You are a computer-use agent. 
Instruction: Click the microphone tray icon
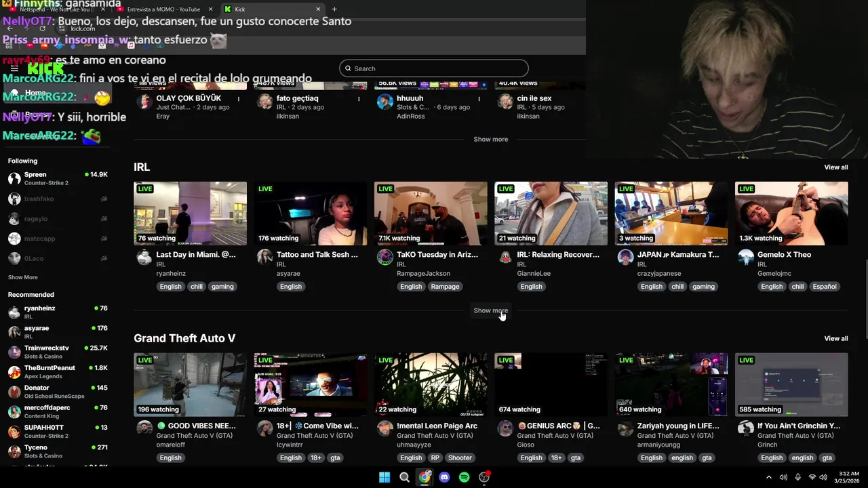[797, 477]
